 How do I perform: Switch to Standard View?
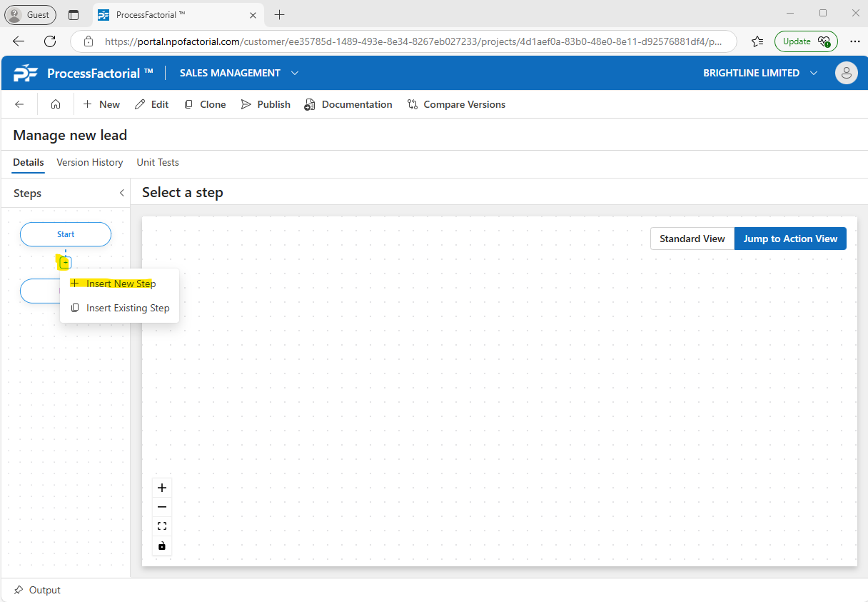(692, 239)
